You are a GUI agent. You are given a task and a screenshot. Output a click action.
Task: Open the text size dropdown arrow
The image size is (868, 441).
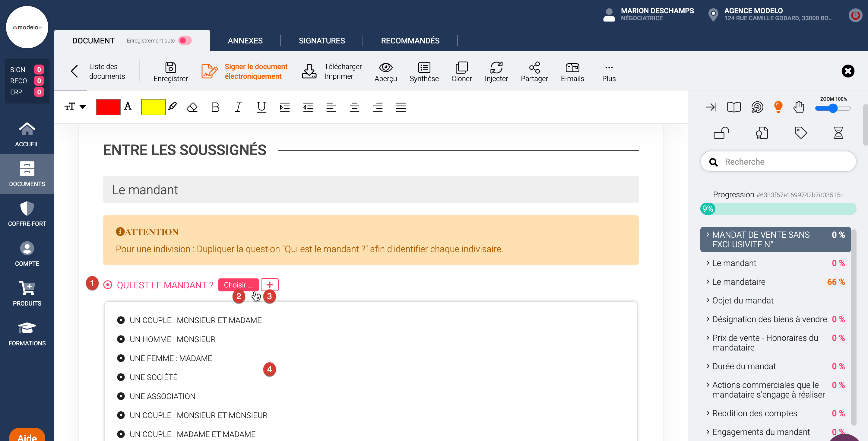[83, 107]
